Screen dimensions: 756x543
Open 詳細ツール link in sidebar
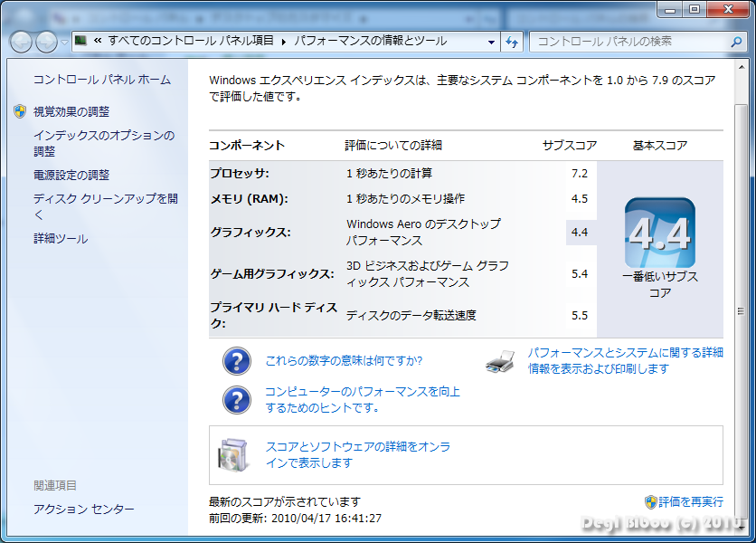click(x=61, y=238)
